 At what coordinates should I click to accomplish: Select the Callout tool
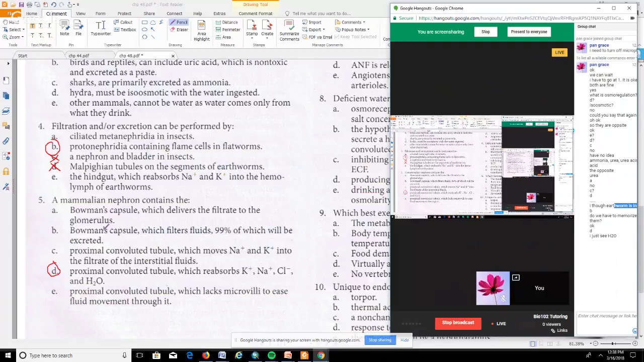click(123, 22)
